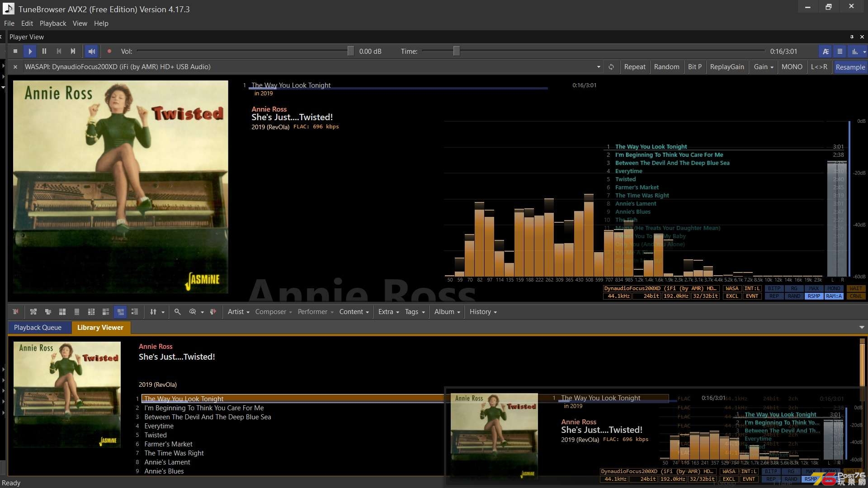Toggle Bit P mode

tap(695, 67)
